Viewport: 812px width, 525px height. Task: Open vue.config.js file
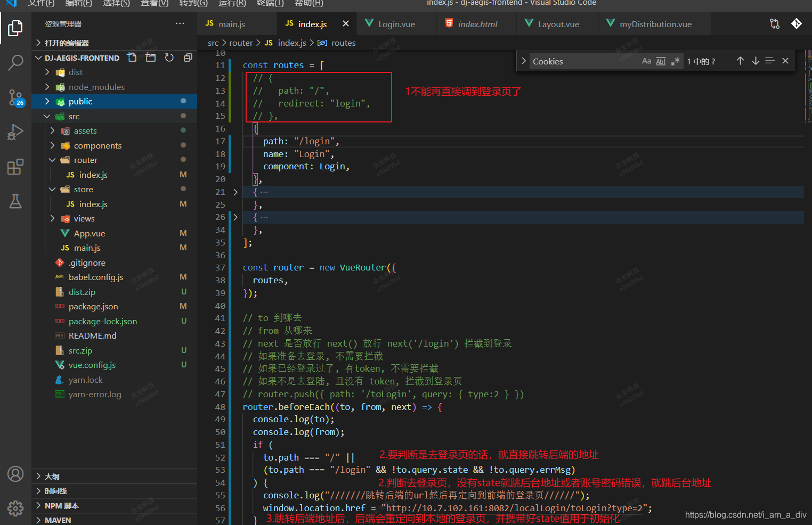115,365
